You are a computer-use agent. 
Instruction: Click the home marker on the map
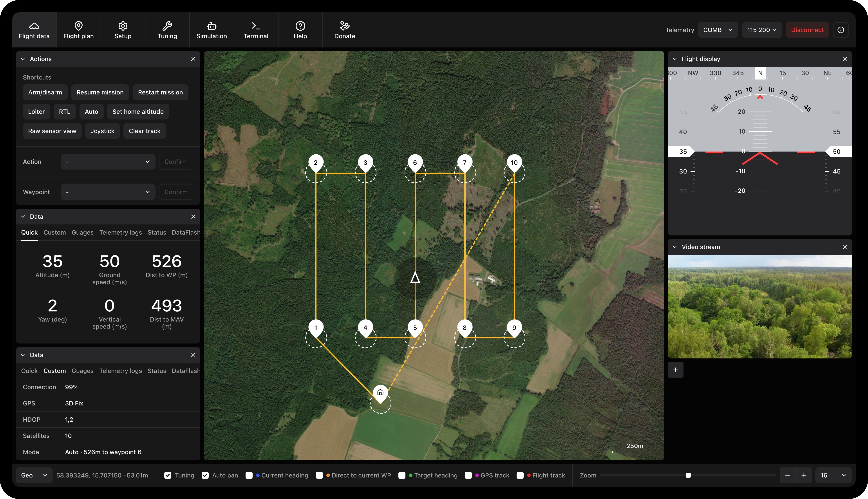pos(380,392)
